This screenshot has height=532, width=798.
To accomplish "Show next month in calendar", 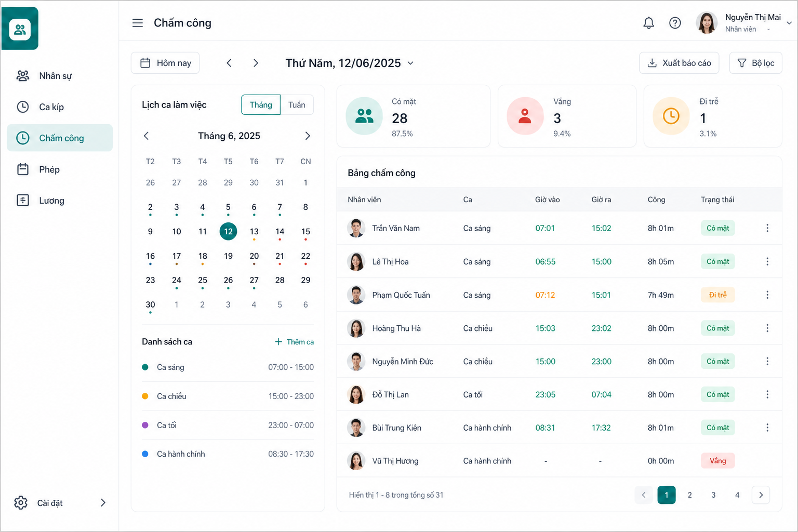I will [308, 136].
